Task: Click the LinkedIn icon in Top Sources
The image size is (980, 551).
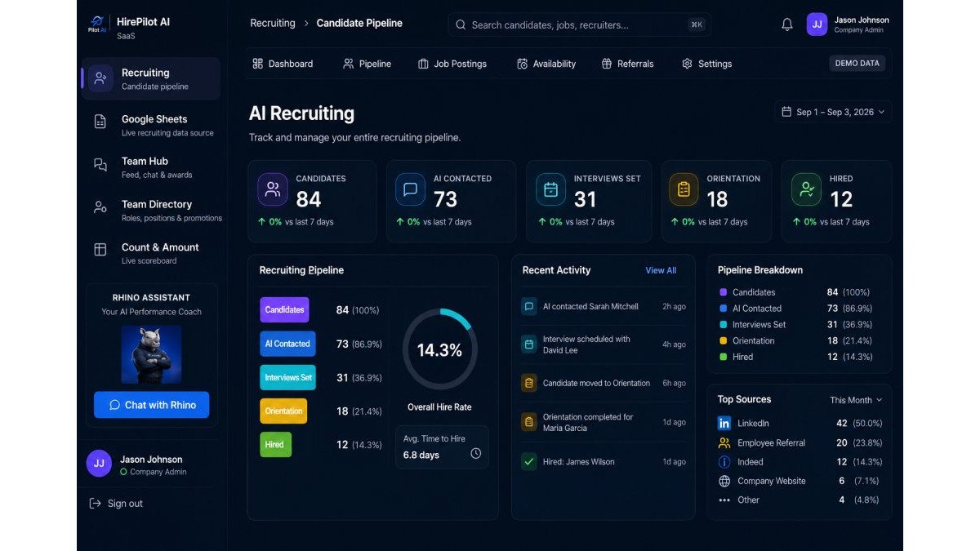Action: (724, 423)
